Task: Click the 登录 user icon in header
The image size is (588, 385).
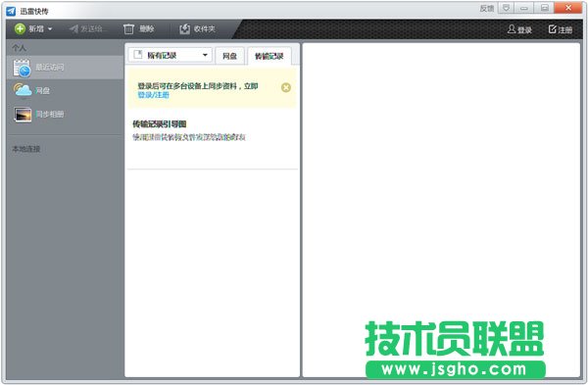Action: [x=512, y=28]
